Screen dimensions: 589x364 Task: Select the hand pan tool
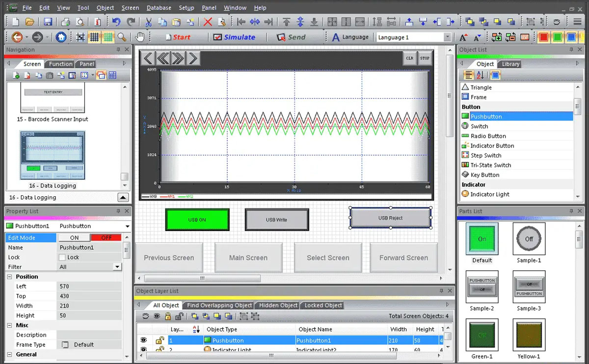click(140, 37)
